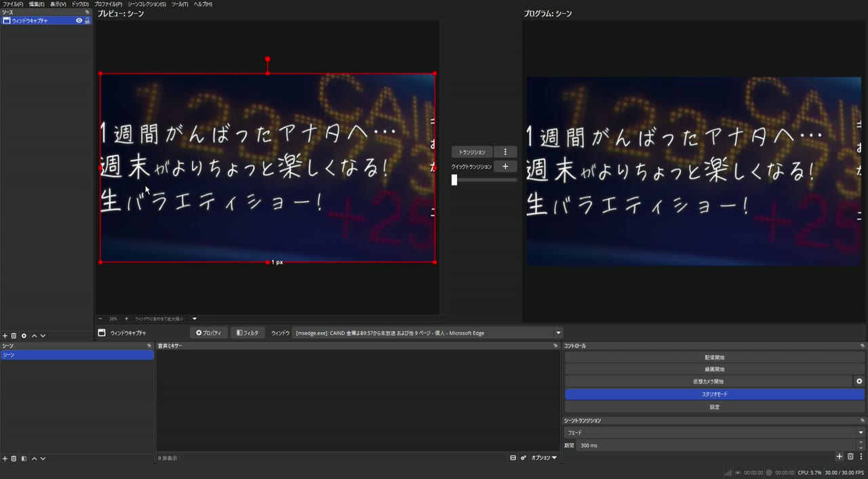The width and height of the screenshot is (868, 479).
Task: Open the シーンコレクション(S) menu
Action: click(147, 4)
